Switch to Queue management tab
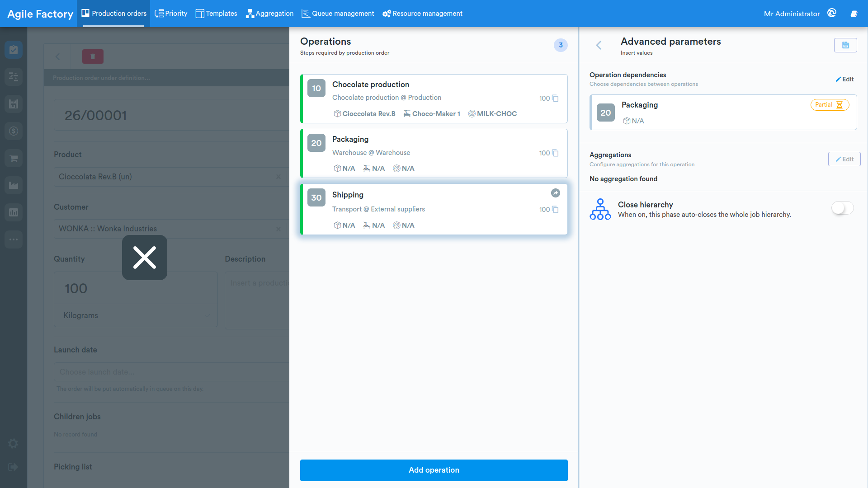The width and height of the screenshot is (868, 488). [338, 14]
